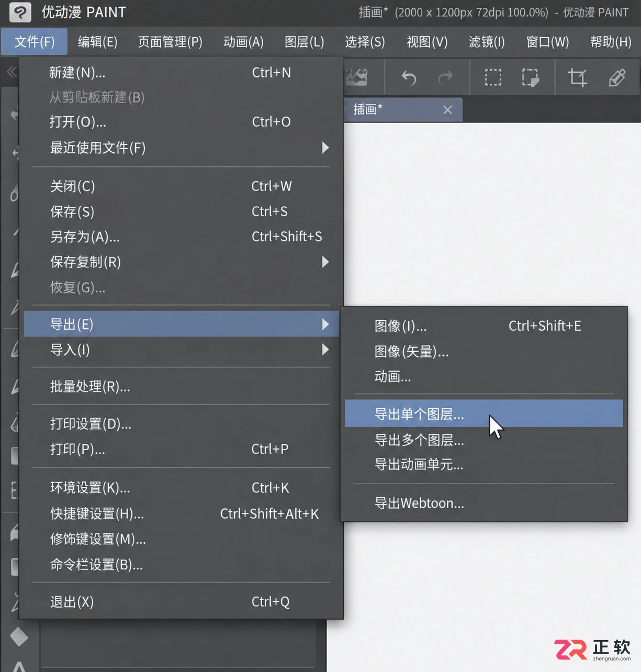Image resolution: width=641 pixels, height=672 pixels.
Task: Open 快捷键设置(H)... menu item
Action: point(181,513)
